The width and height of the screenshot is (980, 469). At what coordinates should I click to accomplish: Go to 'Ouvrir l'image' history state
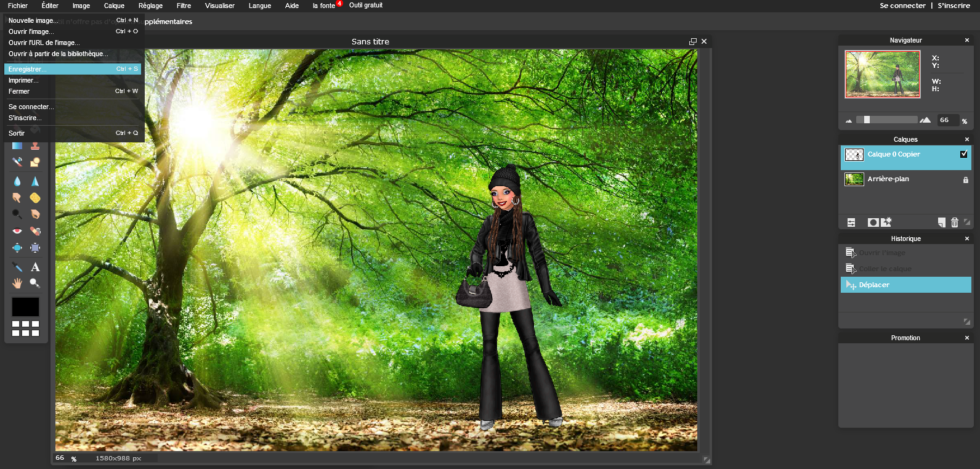(905, 253)
